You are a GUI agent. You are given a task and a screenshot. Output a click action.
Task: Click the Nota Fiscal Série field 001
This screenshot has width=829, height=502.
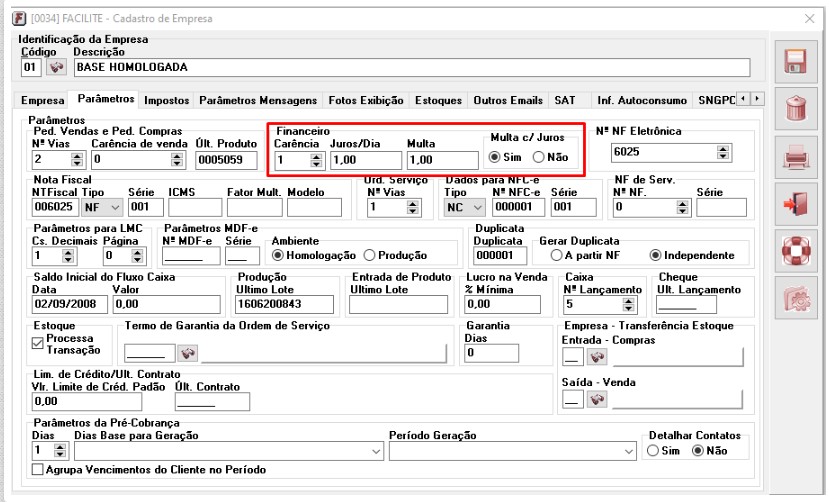point(145,207)
